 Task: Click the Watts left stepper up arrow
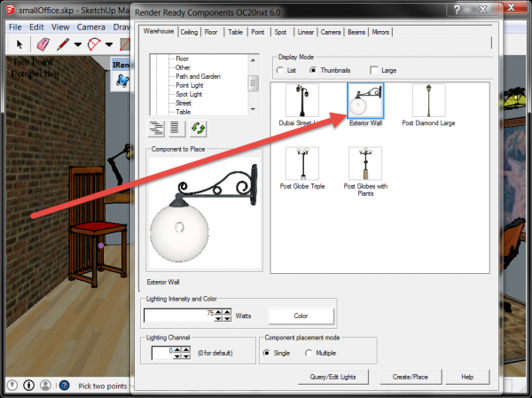pyautogui.click(x=218, y=312)
